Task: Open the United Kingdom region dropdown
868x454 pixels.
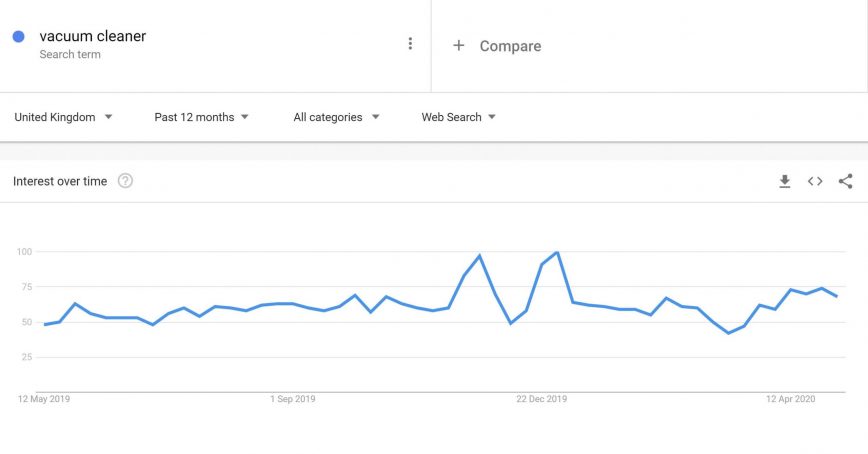Action: point(63,117)
